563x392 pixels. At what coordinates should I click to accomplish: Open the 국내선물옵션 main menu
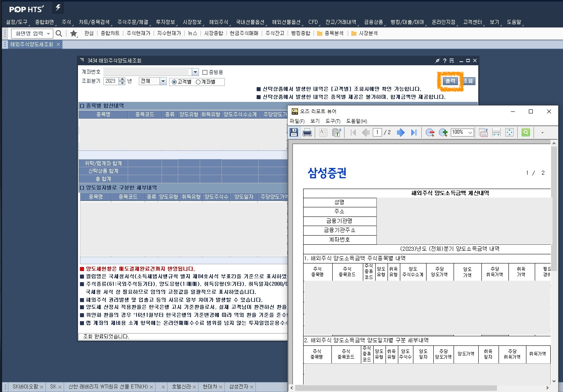point(250,22)
